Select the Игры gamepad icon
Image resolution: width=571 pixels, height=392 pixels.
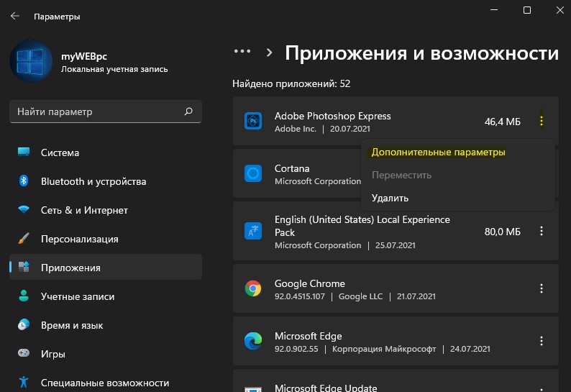(24, 353)
